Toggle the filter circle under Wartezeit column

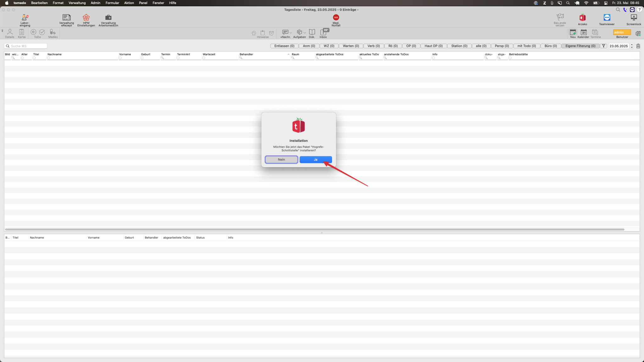point(204,58)
